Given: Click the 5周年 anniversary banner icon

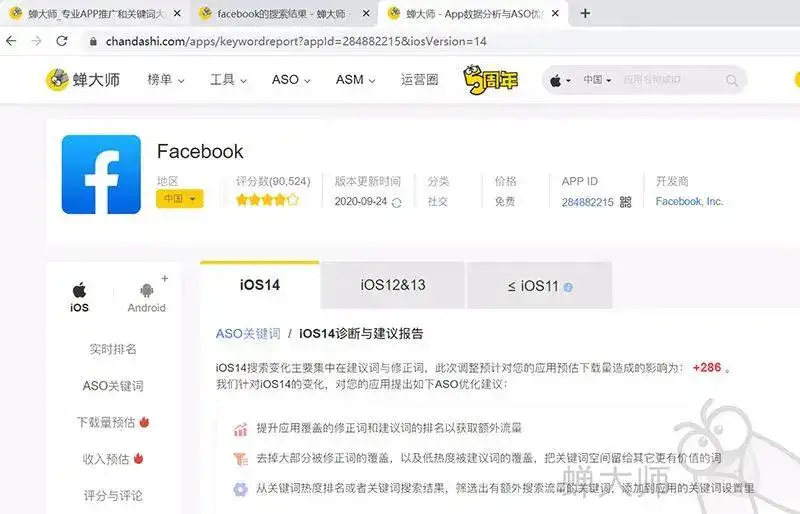Looking at the screenshot, I should [490, 80].
